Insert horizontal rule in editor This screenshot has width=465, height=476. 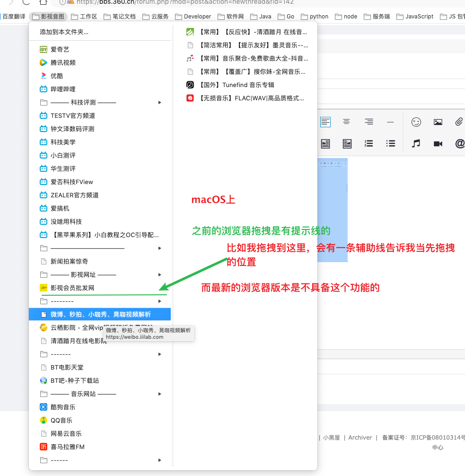coord(390,122)
